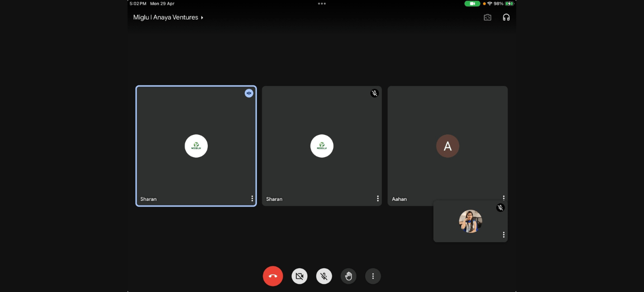This screenshot has height=292, width=644.
Task: Unmute the microphone in the bottom bar
Action: pyautogui.click(x=324, y=276)
